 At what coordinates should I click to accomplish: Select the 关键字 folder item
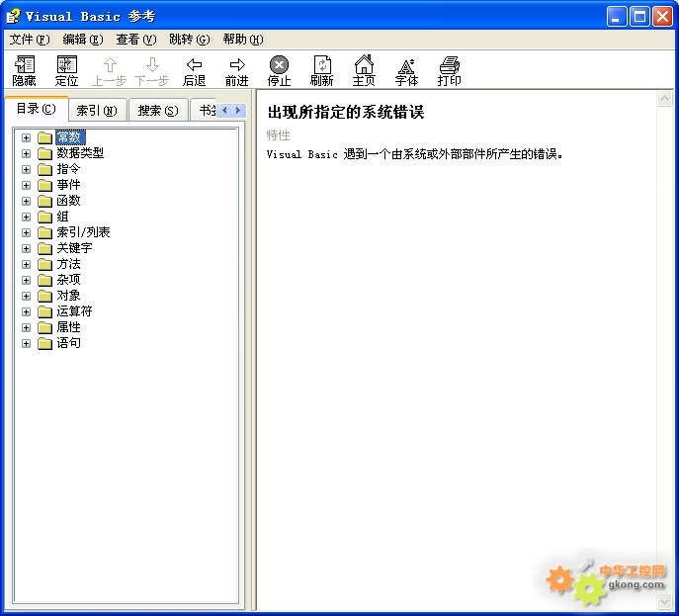(74, 248)
